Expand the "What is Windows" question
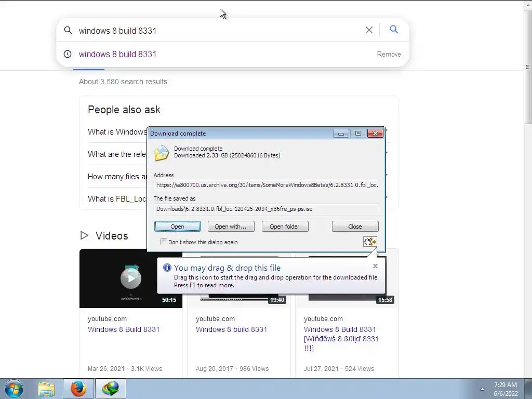The image size is (532, 399). point(117,132)
